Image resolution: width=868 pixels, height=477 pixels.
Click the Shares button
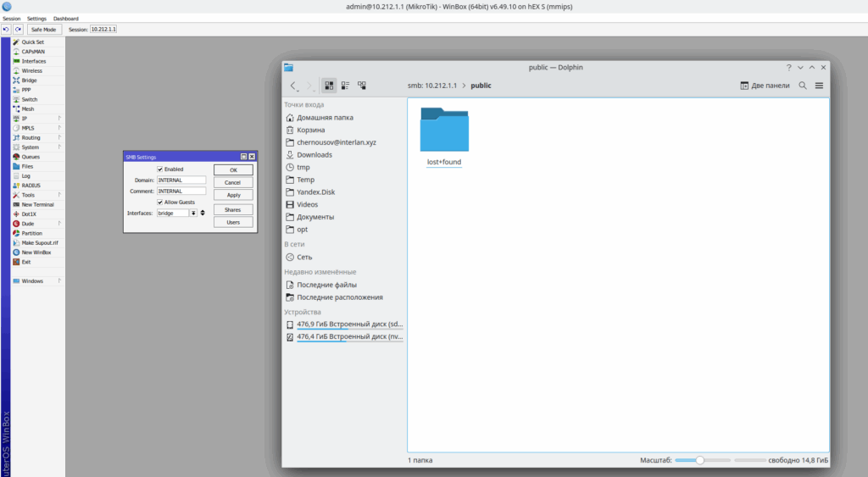(x=232, y=209)
